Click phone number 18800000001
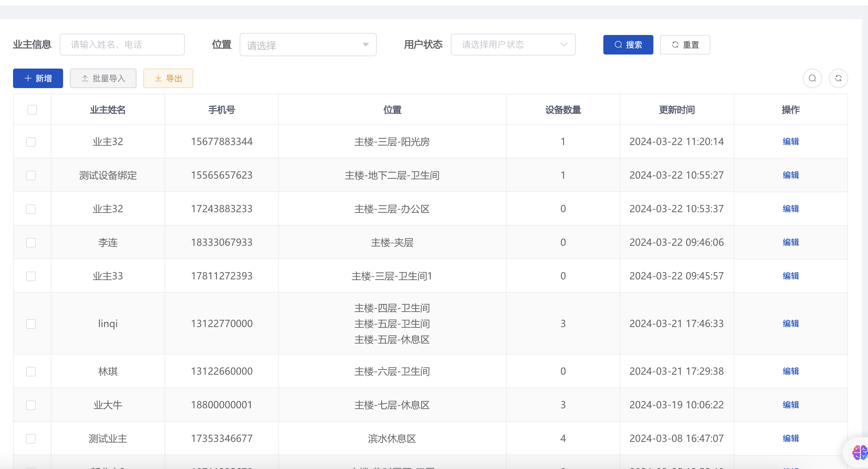The width and height of the screenshot is (868, 469). 221,405
